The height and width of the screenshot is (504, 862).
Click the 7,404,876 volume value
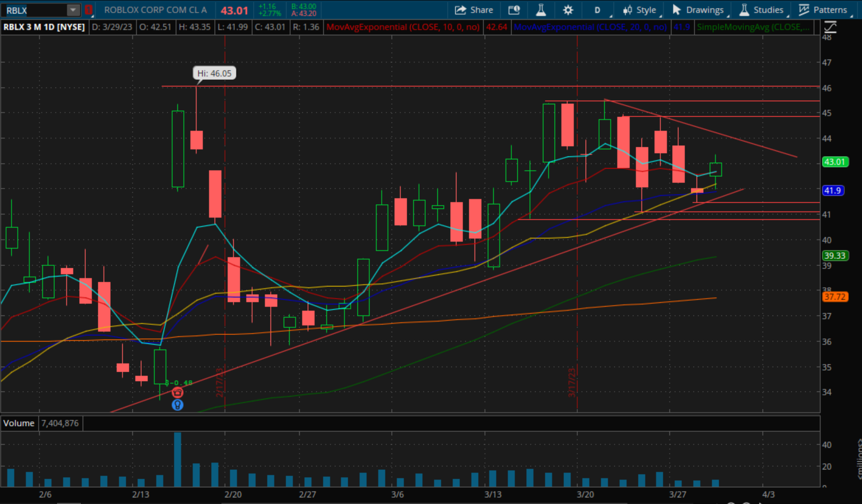click(x=60, y=423)
